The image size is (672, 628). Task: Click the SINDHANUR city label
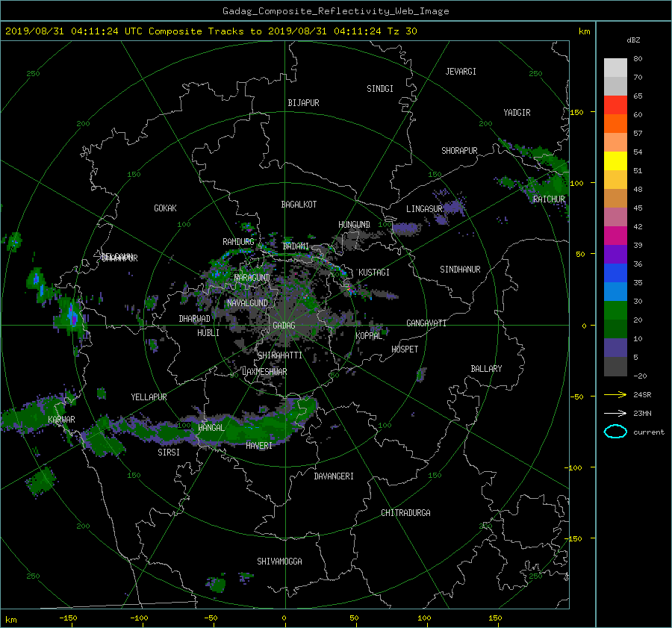point(460,270)
